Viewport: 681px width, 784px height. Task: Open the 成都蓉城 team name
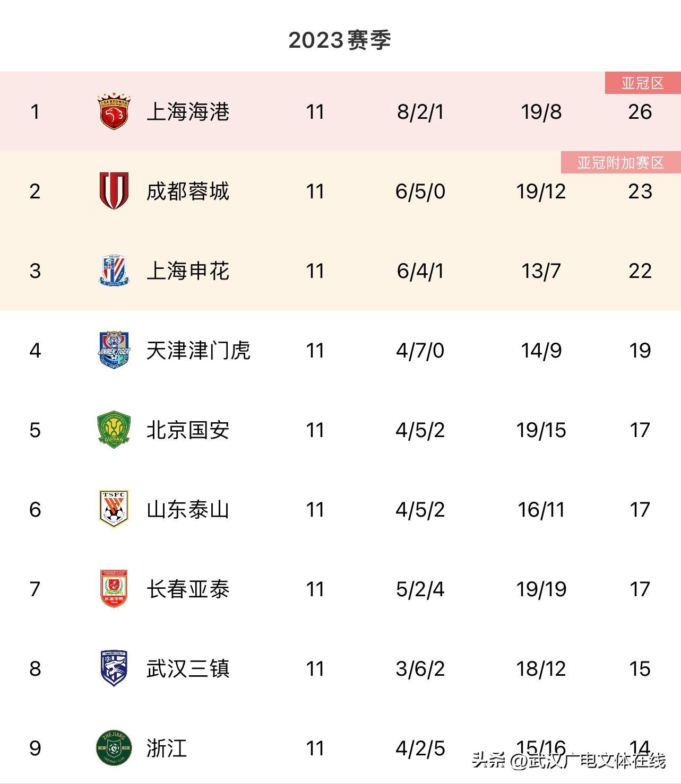(188, 191)
